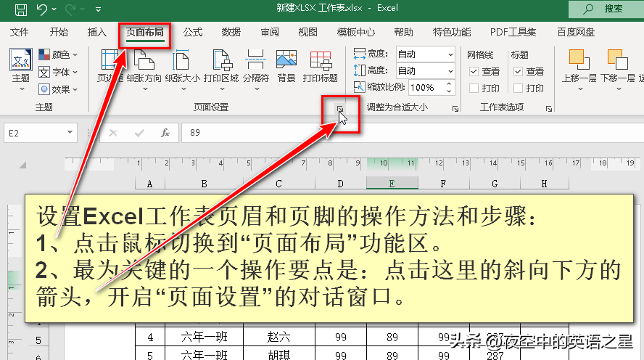
Task: Click the fx insert function icon
Action: pyautogui.click(x=165, y=133)
